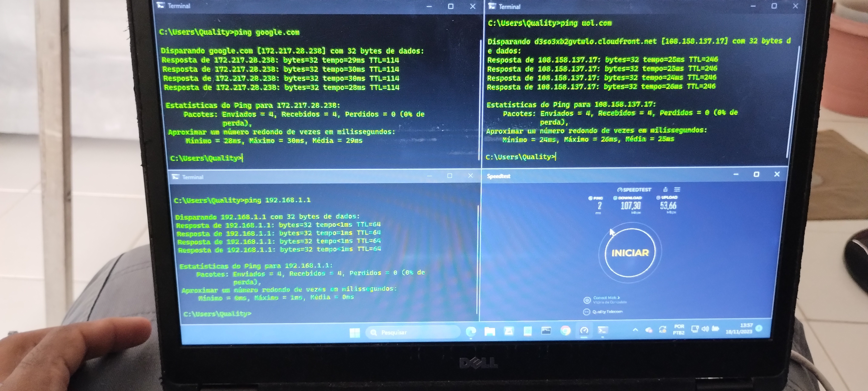Expand hidden system tray icons chevron
Screen dimensions: 868x391
pyautogui.click(x=635, y=330)
